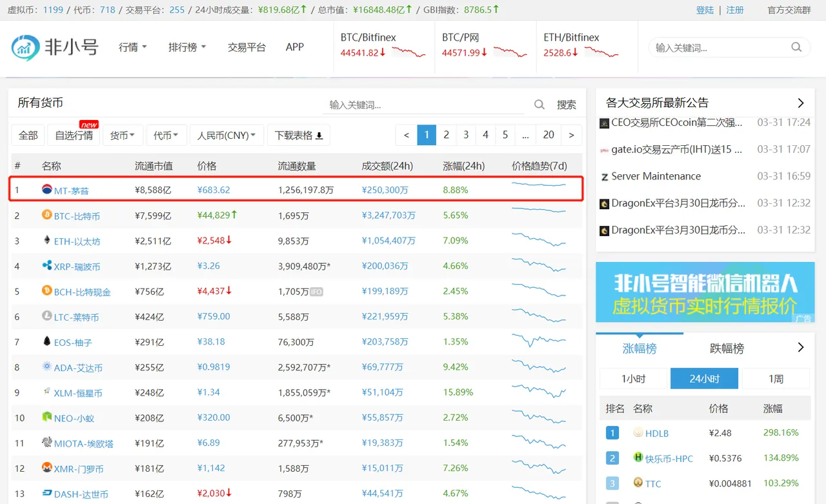Click the NEO-小蚁 coin icon
826x504 pixels.
coord(46,417)
